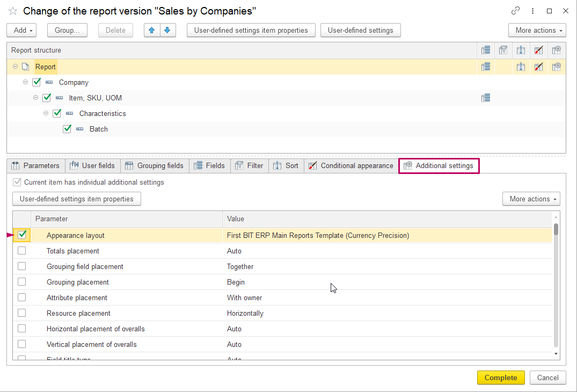Click Sort icon in Report structure header

[521, 50]
